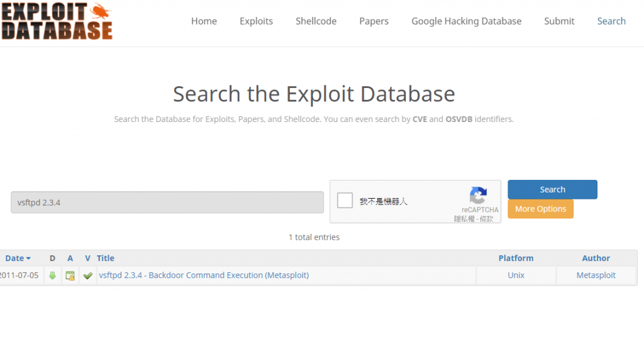Go to the Exploits menu
The height and width of the screenshot is (349, 644).
pyautogui.click(x=257, y=21)
